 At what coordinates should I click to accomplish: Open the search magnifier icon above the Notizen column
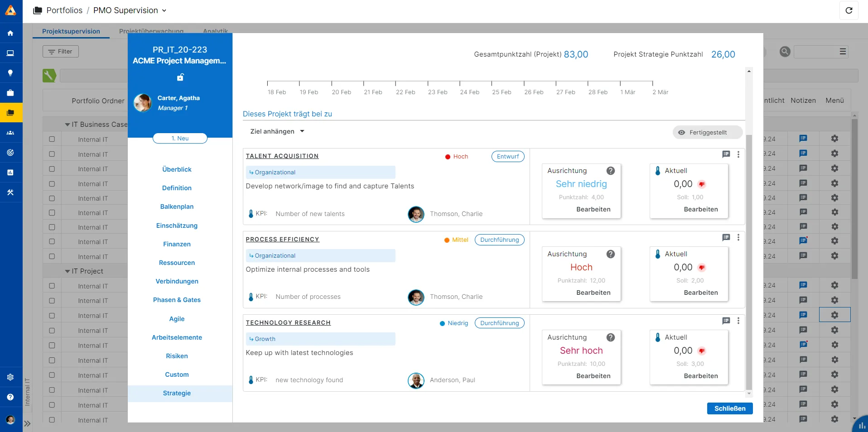[785, 52]
